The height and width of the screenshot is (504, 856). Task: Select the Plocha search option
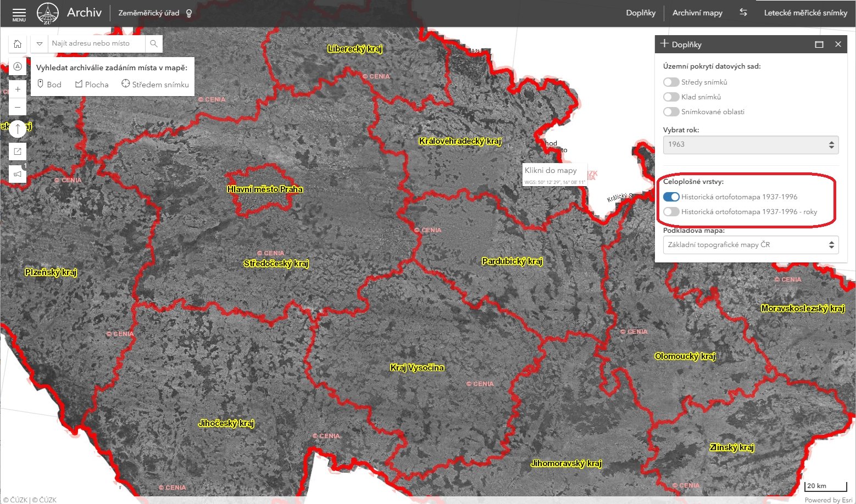coord(92,85)
